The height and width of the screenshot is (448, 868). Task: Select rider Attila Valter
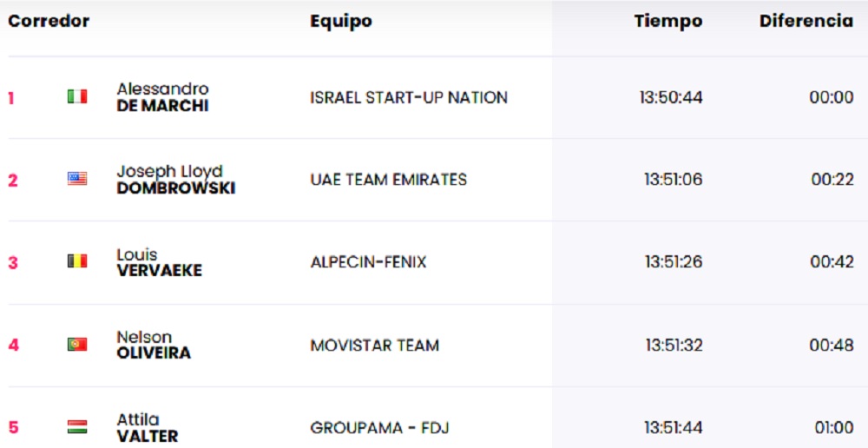147,427
